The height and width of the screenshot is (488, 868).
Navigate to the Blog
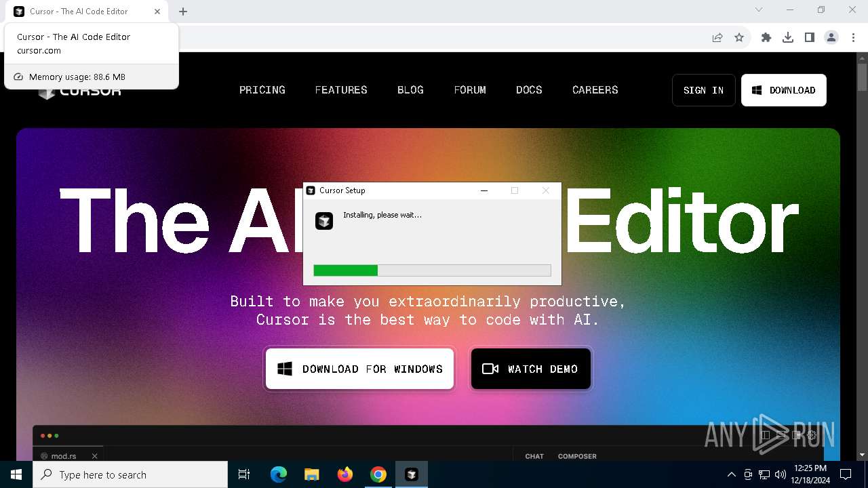pyautogui.click(x=410, y=90)
